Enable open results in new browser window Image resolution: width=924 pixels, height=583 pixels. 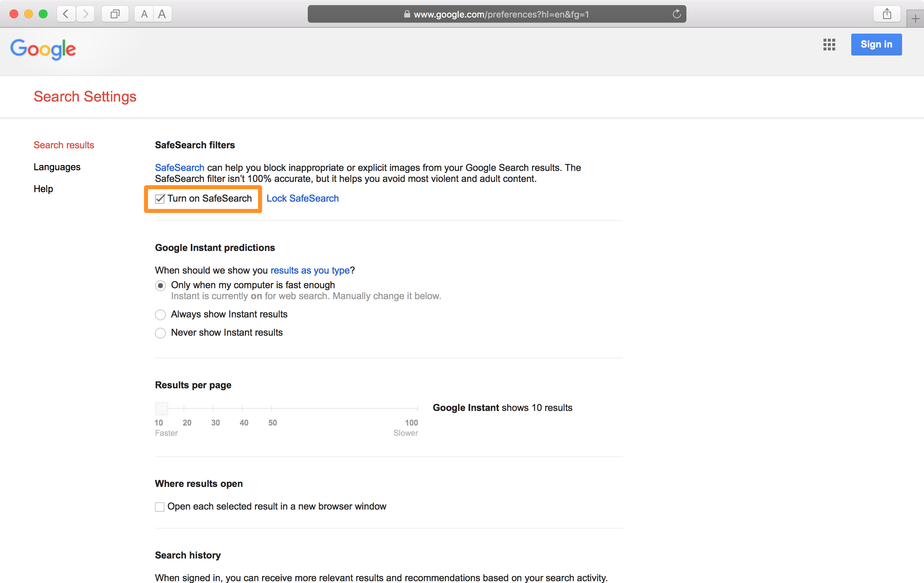click(160, 507)
